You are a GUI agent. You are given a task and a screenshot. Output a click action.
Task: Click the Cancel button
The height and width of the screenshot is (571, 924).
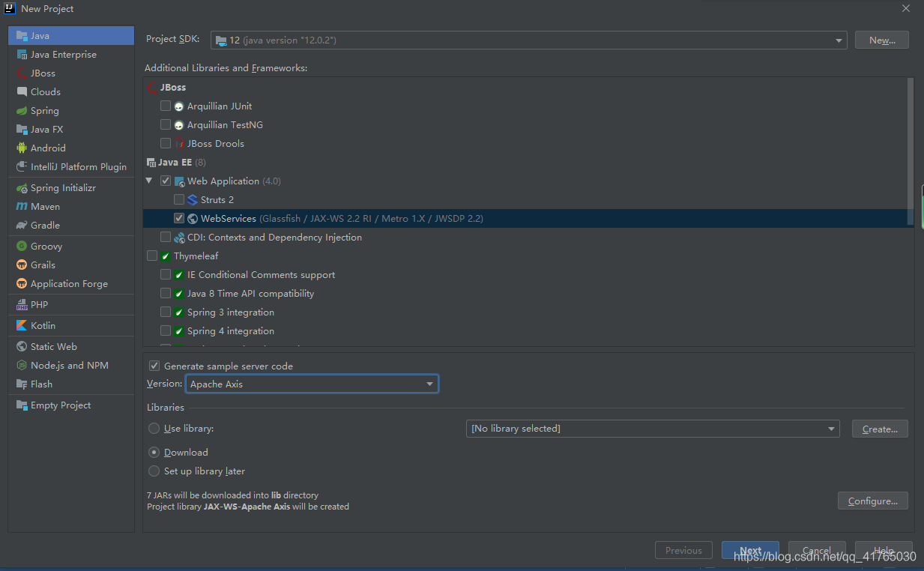point(817,550)
